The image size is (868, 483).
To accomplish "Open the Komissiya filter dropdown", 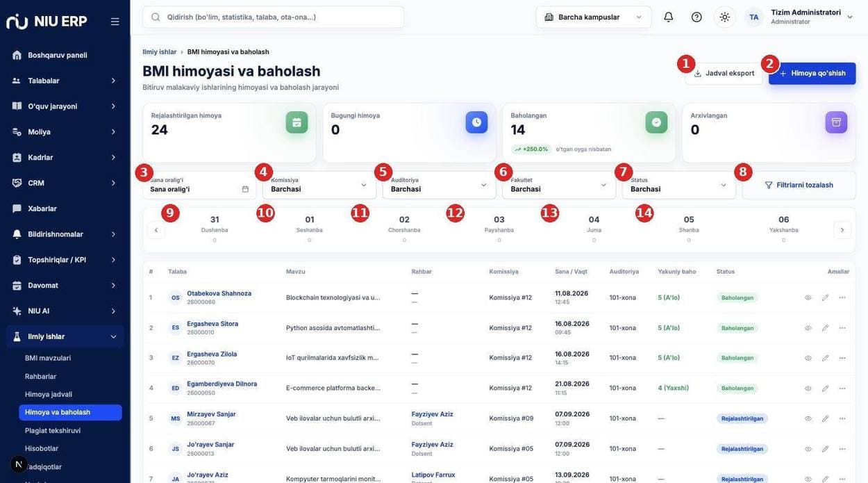I will (x=319, y=186).
